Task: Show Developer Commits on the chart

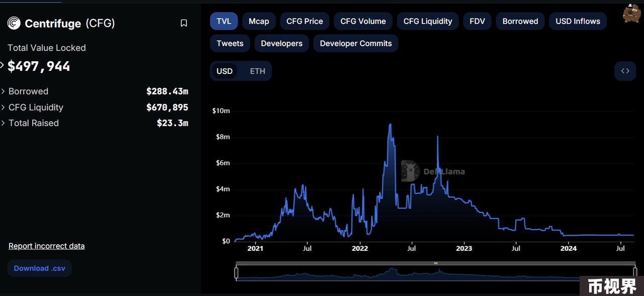Action: tap(356, 43)
